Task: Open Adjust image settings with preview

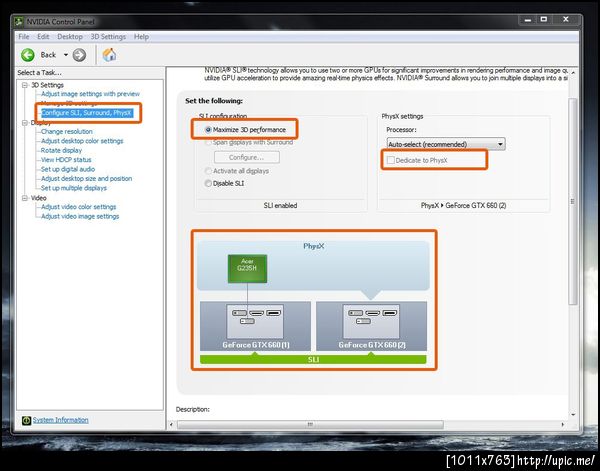Action: pos(90,94)
